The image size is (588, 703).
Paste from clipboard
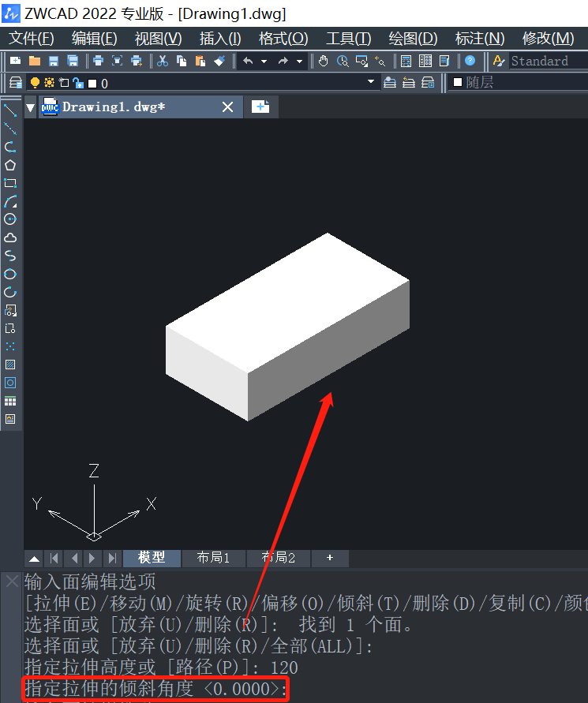(200, 61)
